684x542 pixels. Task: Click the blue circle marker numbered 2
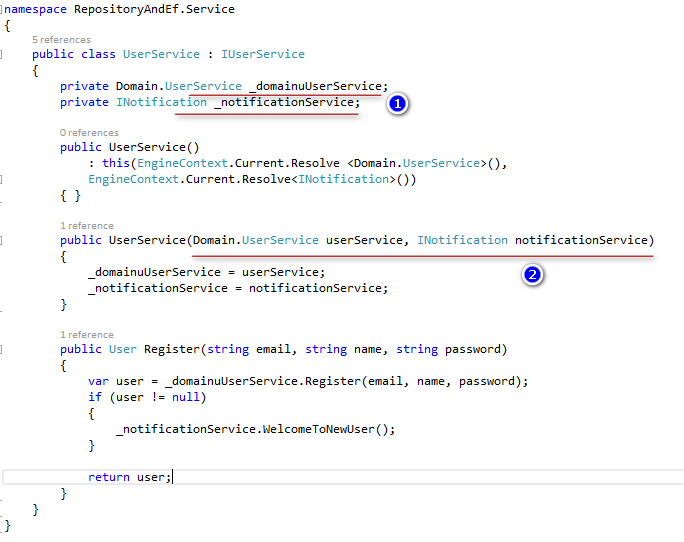(533, 275)
